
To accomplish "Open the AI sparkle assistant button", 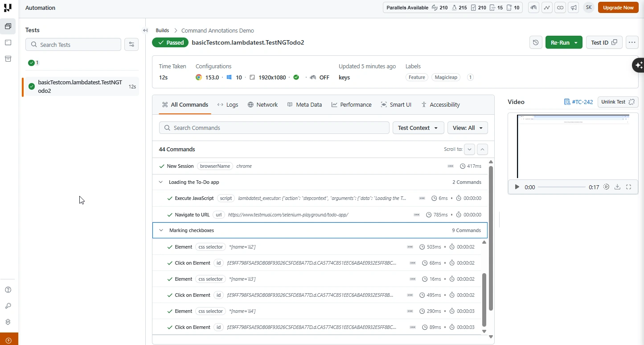I will click(638, 65).
